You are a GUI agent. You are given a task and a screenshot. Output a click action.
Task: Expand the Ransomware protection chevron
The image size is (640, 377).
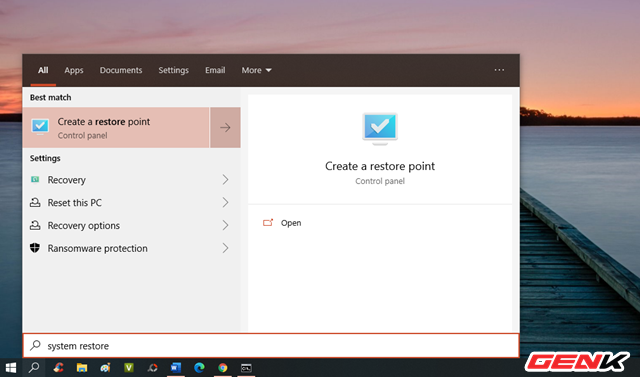click(x=225, y=248)
